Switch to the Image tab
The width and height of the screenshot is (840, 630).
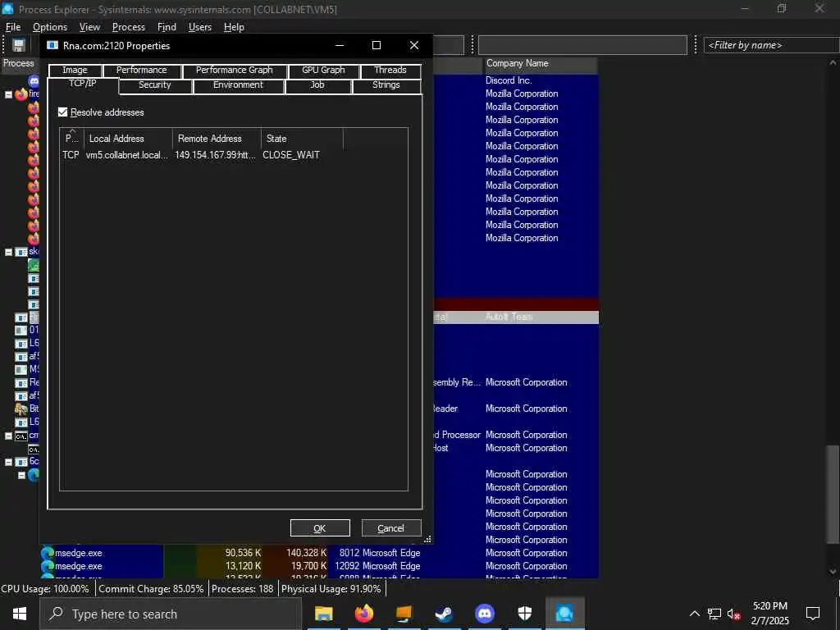[75, 71]
